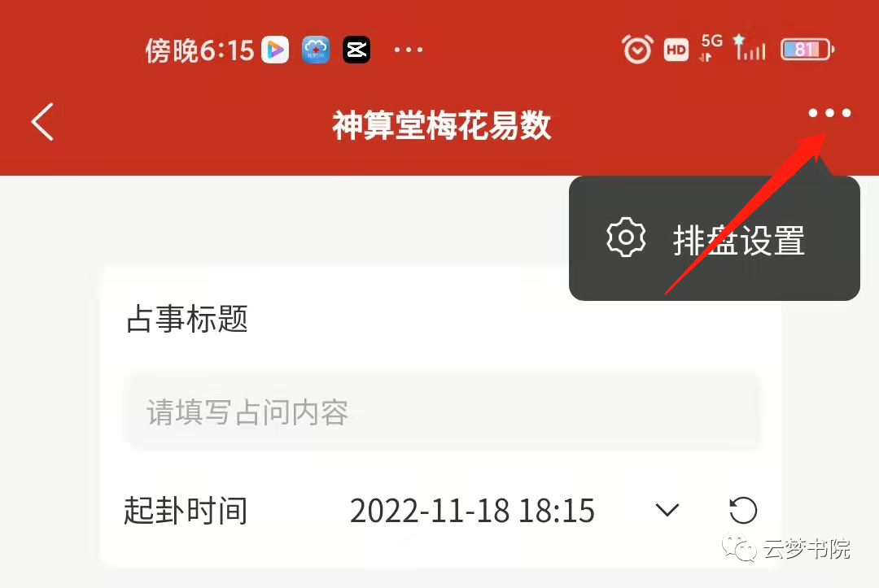Open the blue cloud app notification icon
This screenshot has height=588, width=879.
[x=316, y=50]
